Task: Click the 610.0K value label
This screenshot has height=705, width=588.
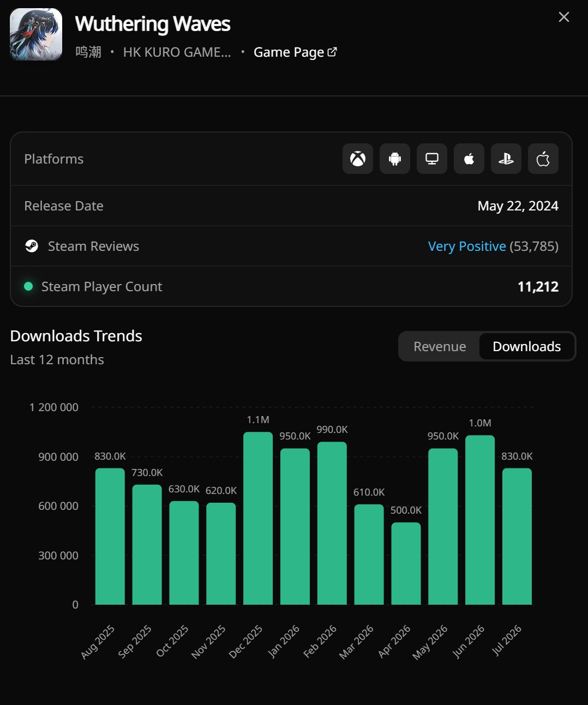Action: point(369,492)
